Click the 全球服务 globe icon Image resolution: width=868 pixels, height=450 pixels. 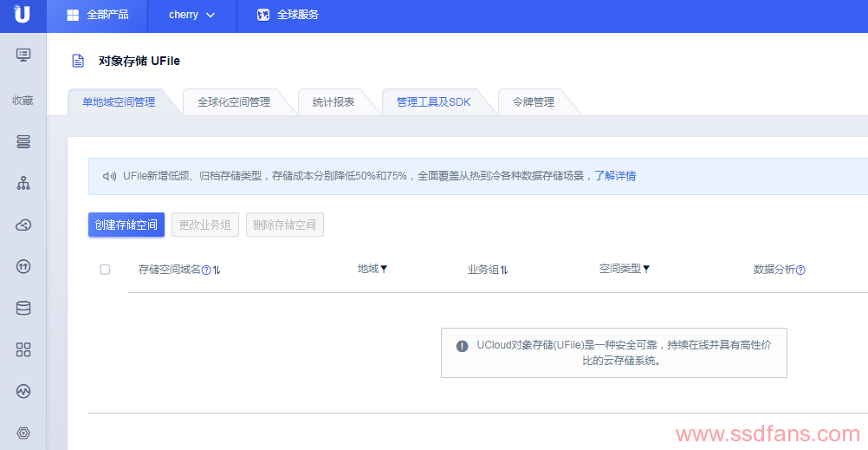click(263, 15)
